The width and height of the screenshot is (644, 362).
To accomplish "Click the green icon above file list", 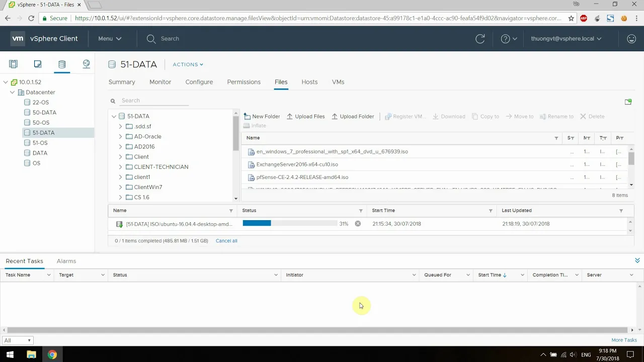I will pyautogui.click(x=628, y=102).
